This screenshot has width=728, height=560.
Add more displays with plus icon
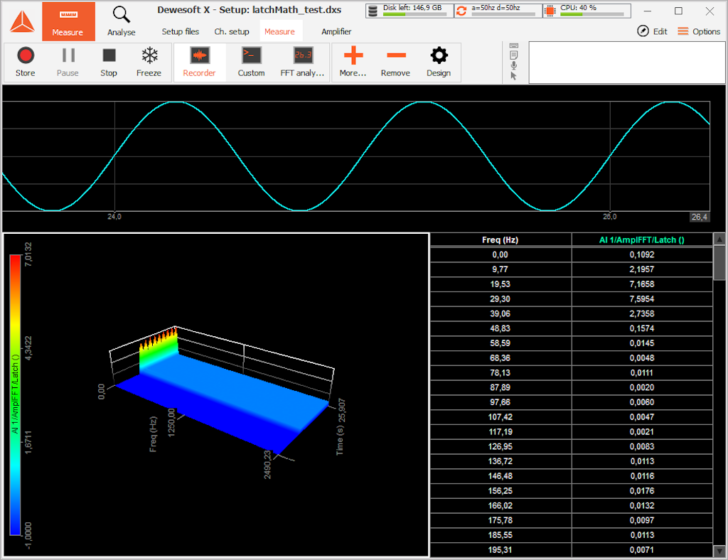coord(353,62)
